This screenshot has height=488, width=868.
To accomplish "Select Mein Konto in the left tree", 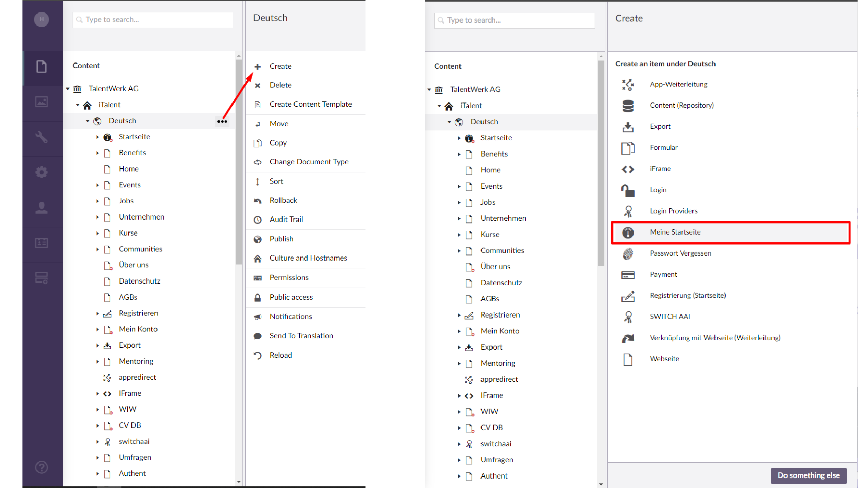I will tap(138, 329).
